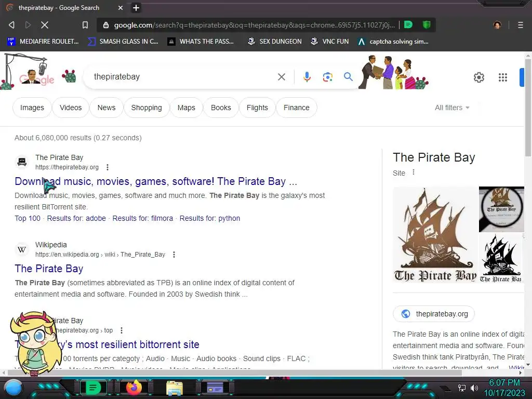Switch to Books results
This screenshot has width=532, height=399.
221,108
